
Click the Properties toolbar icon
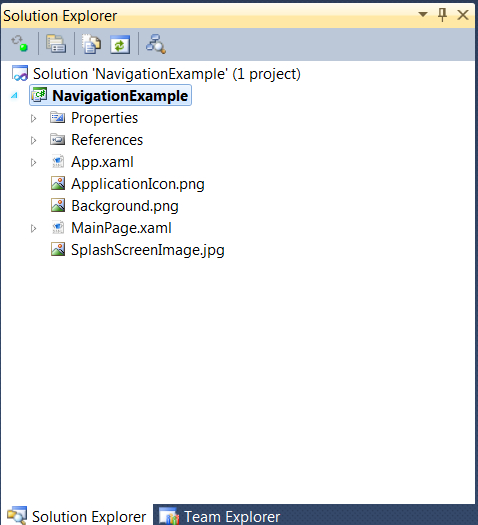point(56,44)
